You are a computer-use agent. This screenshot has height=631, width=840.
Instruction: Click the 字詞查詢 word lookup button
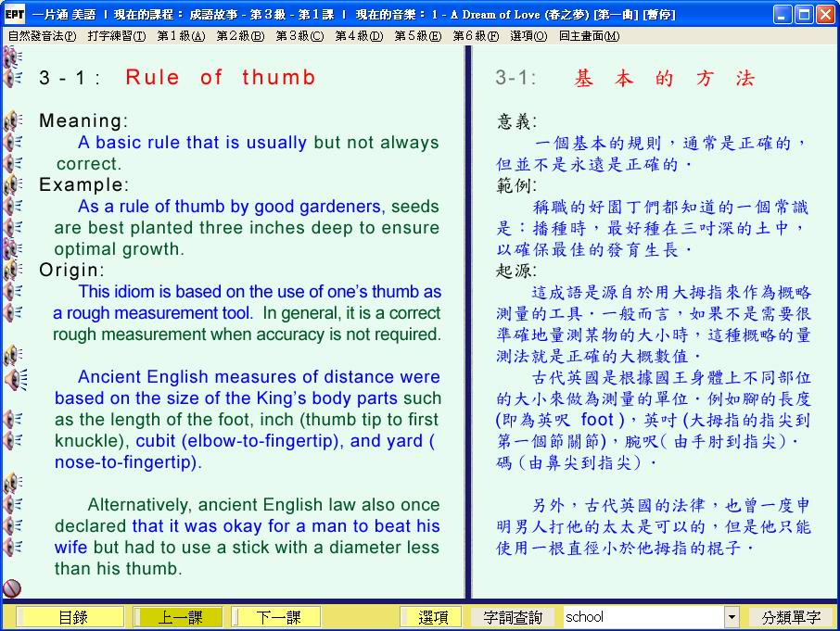tap(515, 617)
